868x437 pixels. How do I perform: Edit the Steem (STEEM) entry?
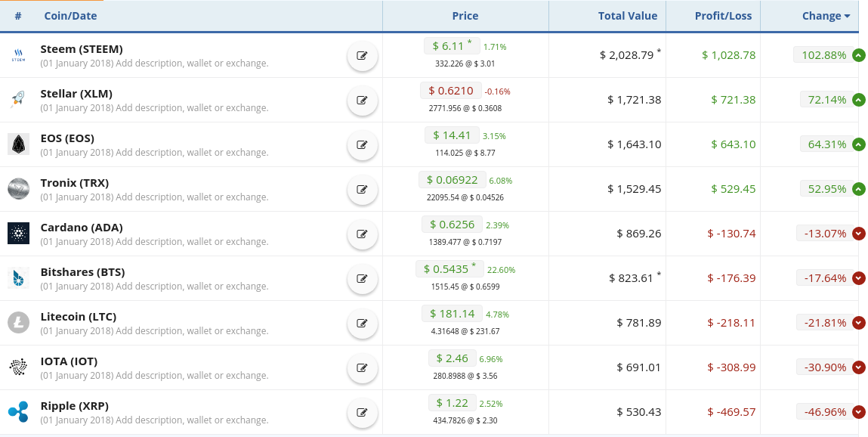[363, 55]
